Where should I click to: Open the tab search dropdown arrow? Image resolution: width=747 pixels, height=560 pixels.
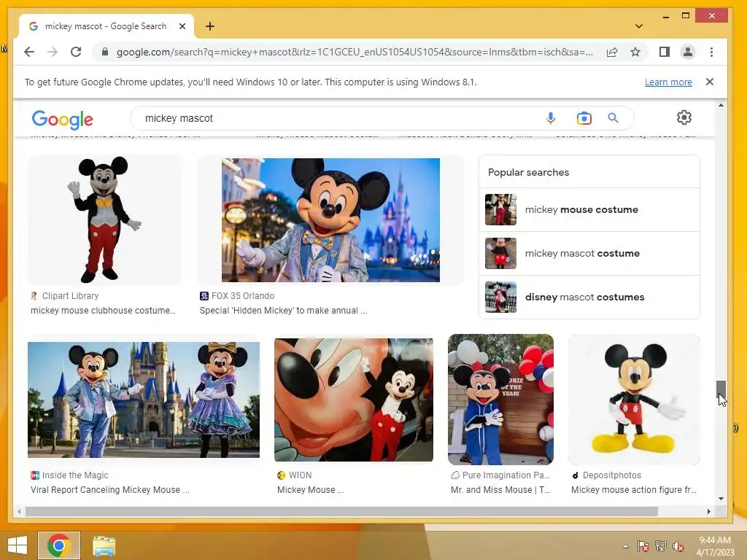639,26
